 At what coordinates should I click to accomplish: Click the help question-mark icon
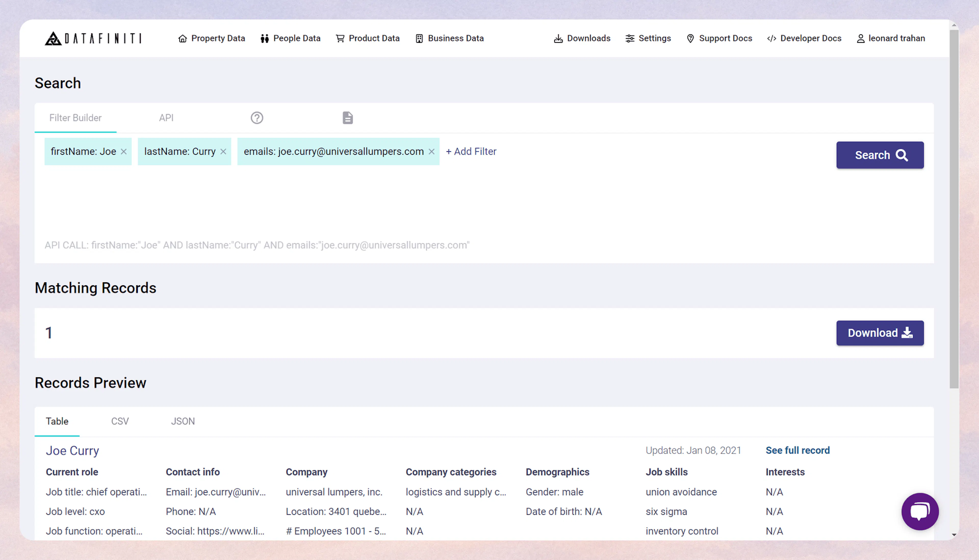coord(257,118)
